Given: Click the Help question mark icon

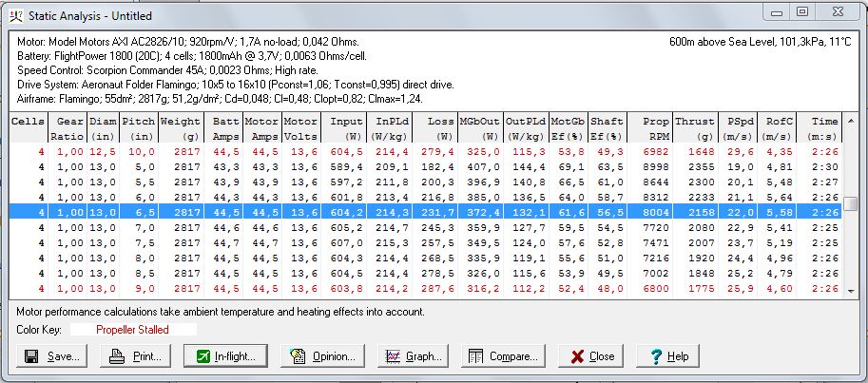Looking at the screenshot, I should [x=655, y=356].
